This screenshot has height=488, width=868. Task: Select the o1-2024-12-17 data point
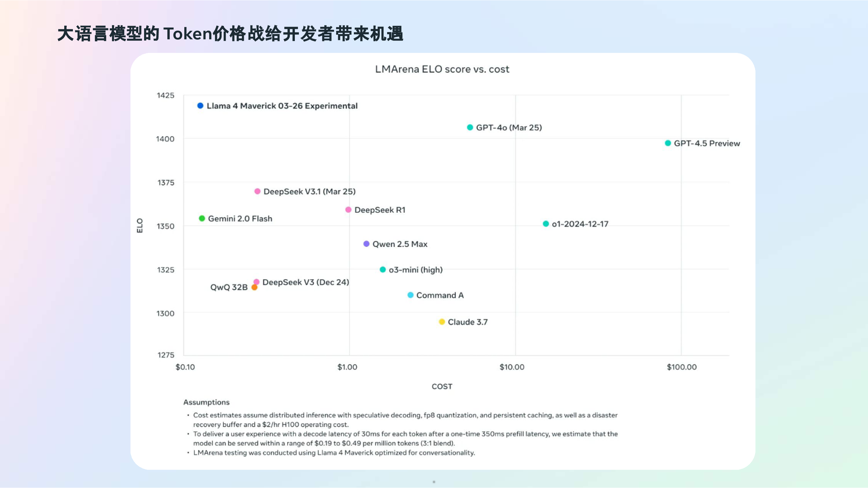pyautogui.click(x=546, y=224)
